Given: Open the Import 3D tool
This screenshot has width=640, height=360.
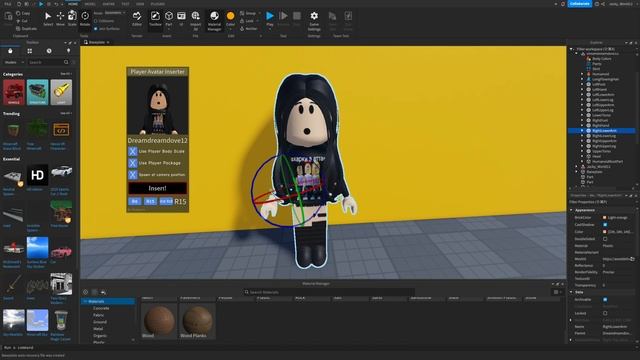Looking at the screenshot, I should (x=196, y=20).
